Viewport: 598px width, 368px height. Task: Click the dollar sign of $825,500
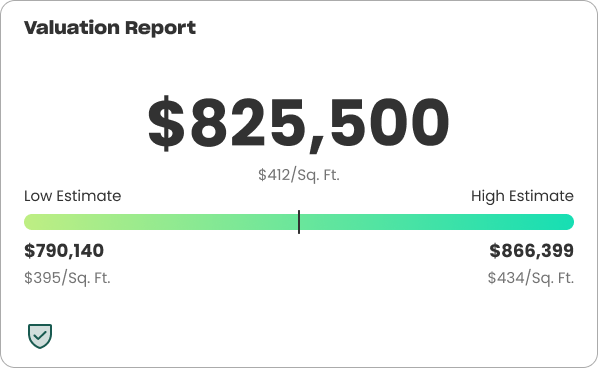[166, 123]
